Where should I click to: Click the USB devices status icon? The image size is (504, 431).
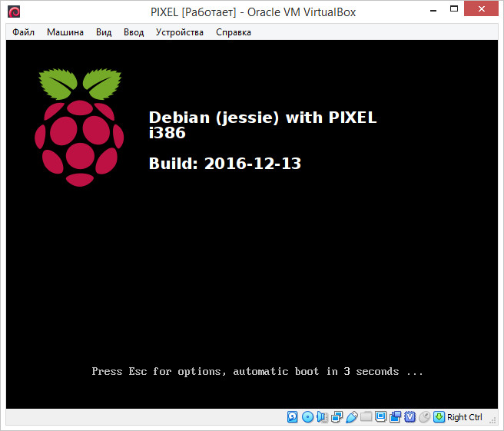pyautogui.click(x=352, y=417)
